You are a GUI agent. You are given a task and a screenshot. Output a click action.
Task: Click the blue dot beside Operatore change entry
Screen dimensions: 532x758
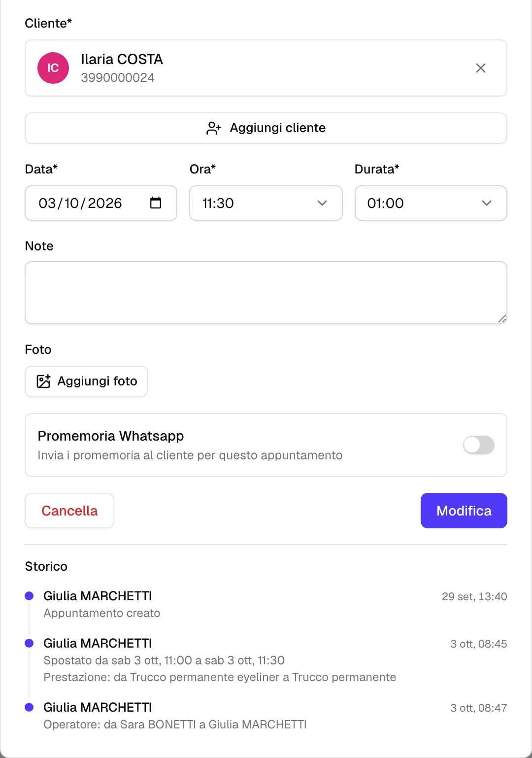point(29,707)
